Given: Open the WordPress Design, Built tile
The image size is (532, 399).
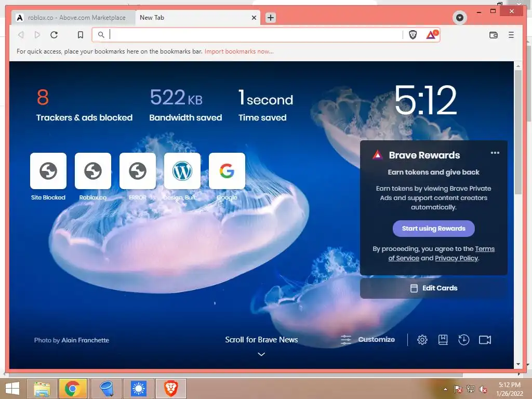Looking at the screenshot, I should tap(182, 171).
